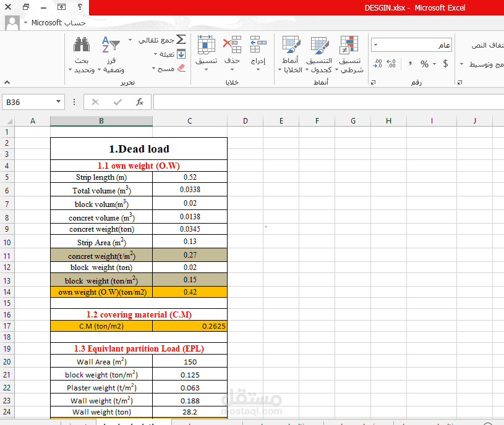504x425 pixels.
Task: Expand the Delete dropdown arrow
Action: tap(232, 69)
